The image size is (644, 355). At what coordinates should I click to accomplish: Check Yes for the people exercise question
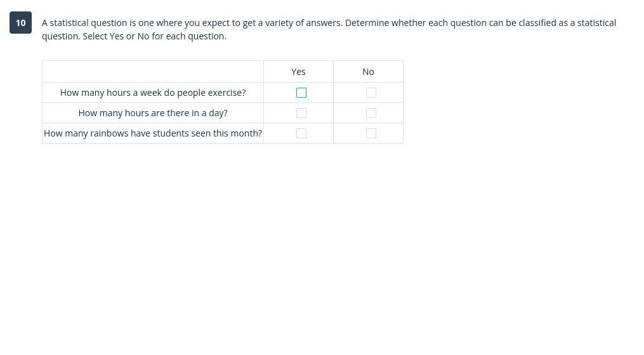point(301,93)
